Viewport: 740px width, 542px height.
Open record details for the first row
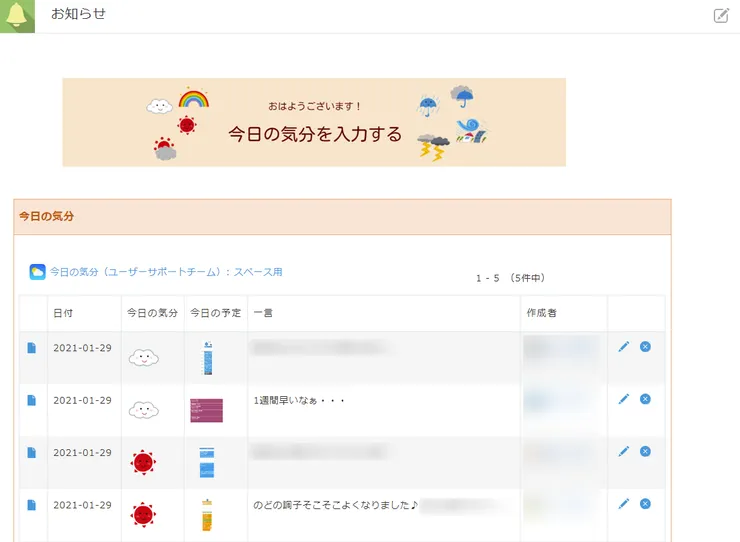31,347
